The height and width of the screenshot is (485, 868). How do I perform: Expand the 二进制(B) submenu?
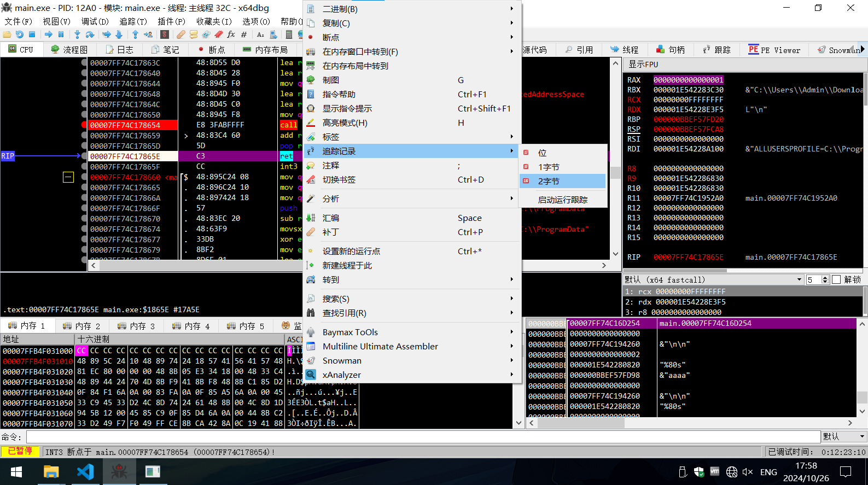click(x=411, y=9)
